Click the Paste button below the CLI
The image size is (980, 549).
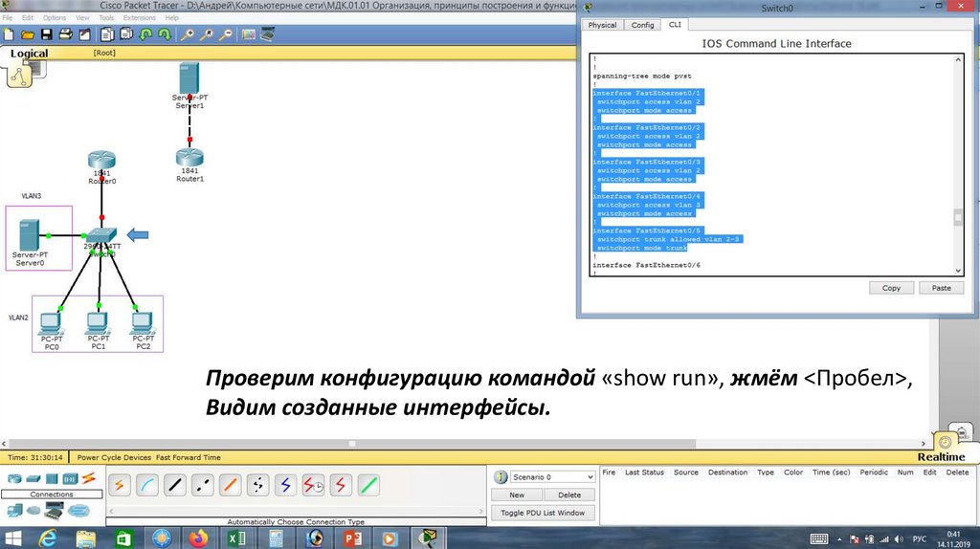(x=942, y=288)
